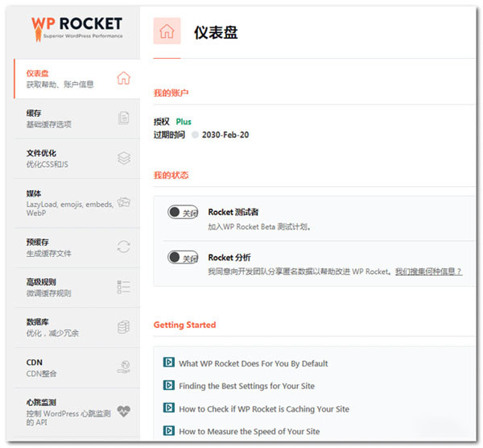The image size is (483, 448).
Task: Select the 心跳监测 tab
Action: (x=77, y=413)
